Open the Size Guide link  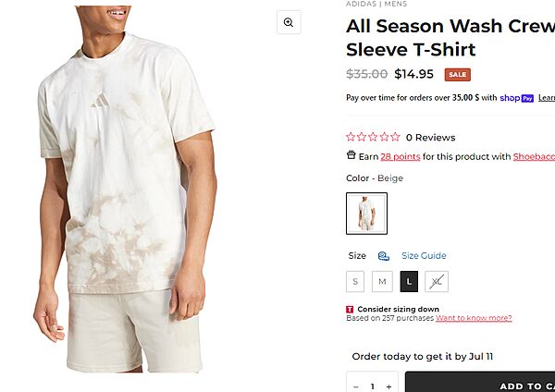424,256
